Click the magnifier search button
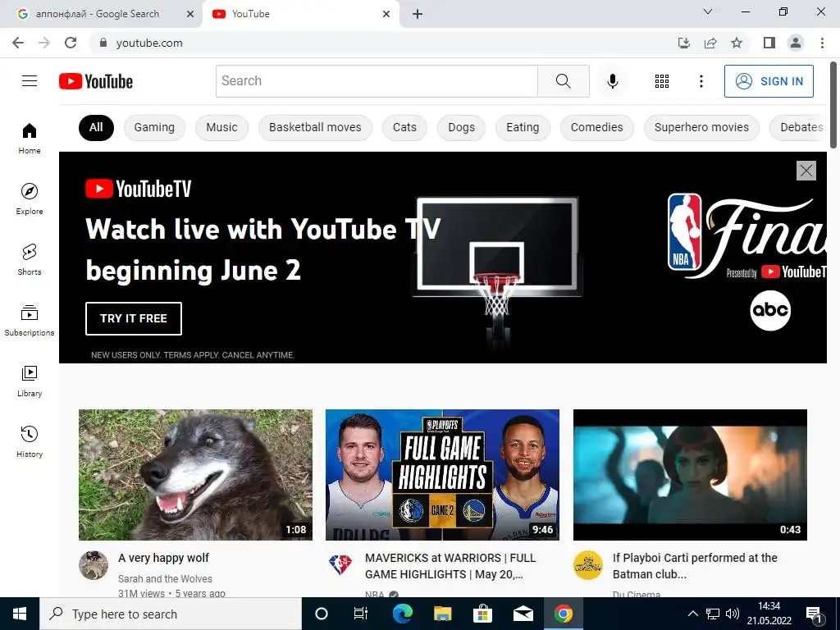Image resolution: width=840 pixels, height=630 pixels. 563,81
